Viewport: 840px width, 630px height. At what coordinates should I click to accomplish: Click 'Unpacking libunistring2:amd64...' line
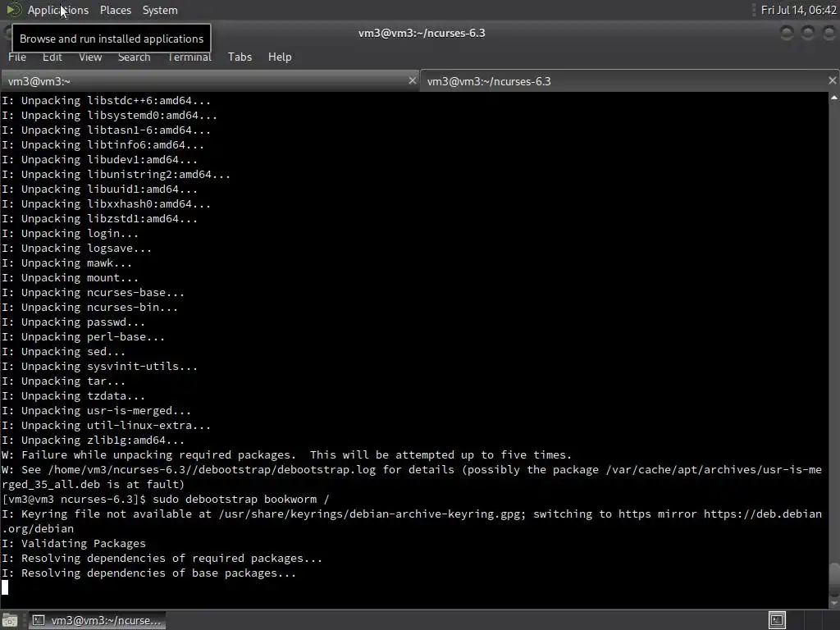pos(116,175)
